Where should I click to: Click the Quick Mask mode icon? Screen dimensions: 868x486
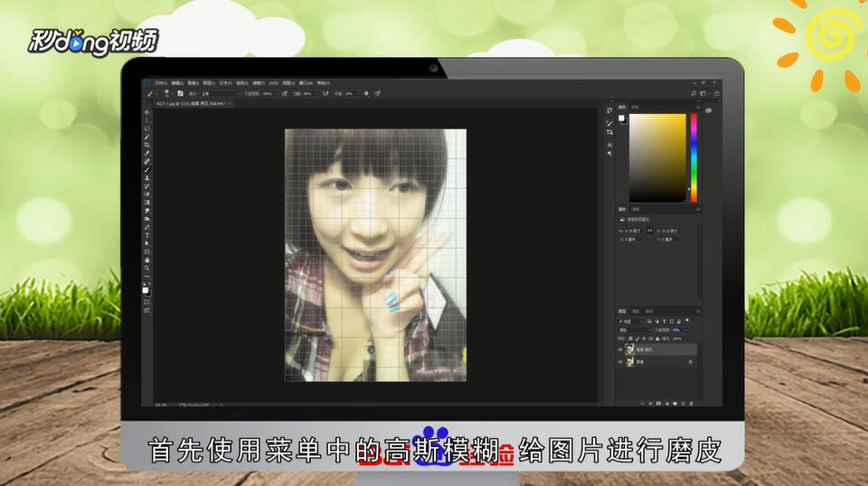pos(146,302)
